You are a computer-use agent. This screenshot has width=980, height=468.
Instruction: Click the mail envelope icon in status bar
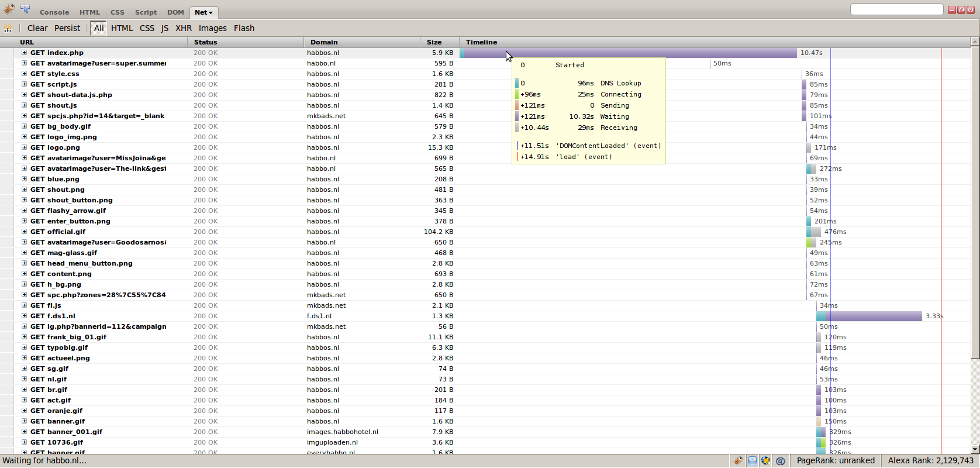pyautogui.click(x=752, y=461)
